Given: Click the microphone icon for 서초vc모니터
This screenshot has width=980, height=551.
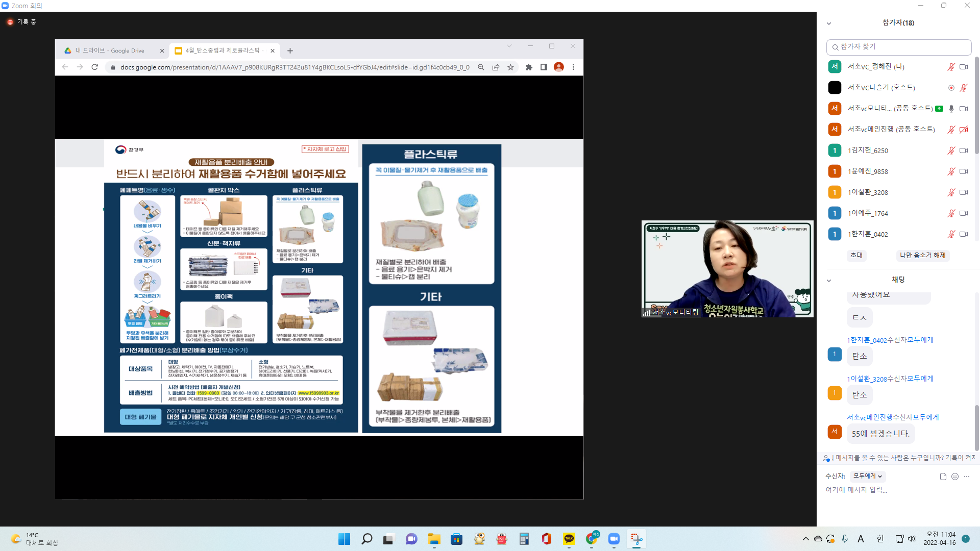Looking at the screenshot, I should (951, 109).
